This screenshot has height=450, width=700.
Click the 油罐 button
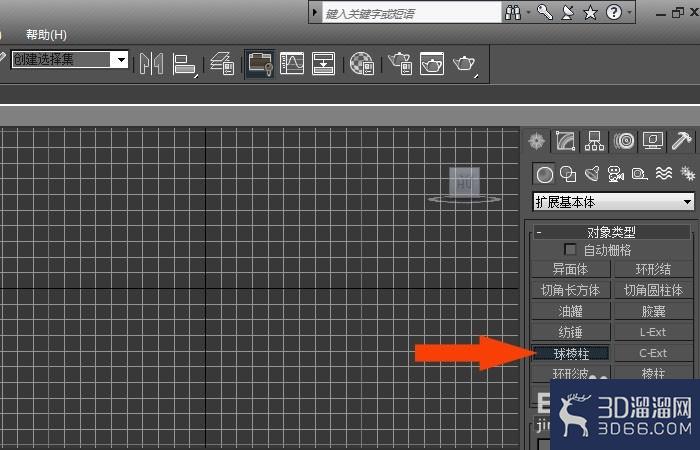tap(571, 311)
